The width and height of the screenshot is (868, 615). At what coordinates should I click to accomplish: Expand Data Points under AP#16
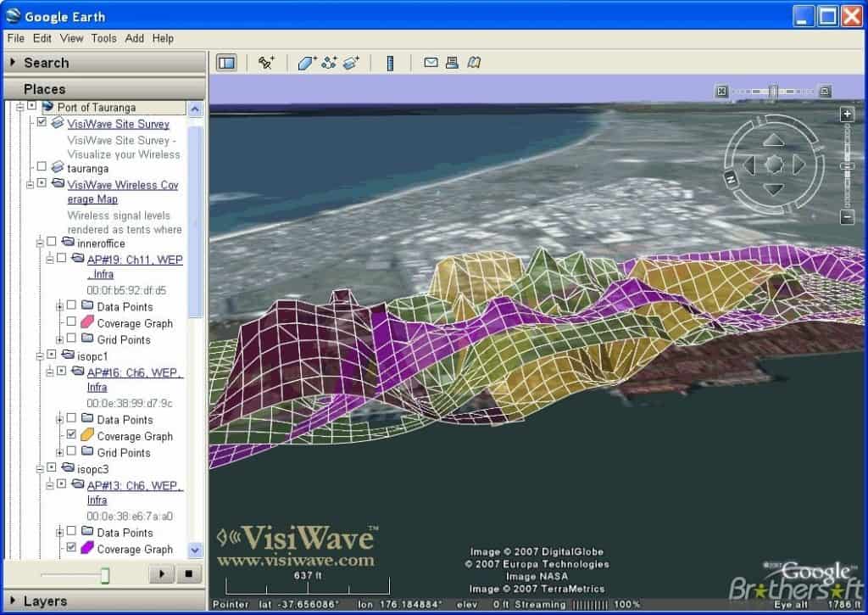[60, 419]
